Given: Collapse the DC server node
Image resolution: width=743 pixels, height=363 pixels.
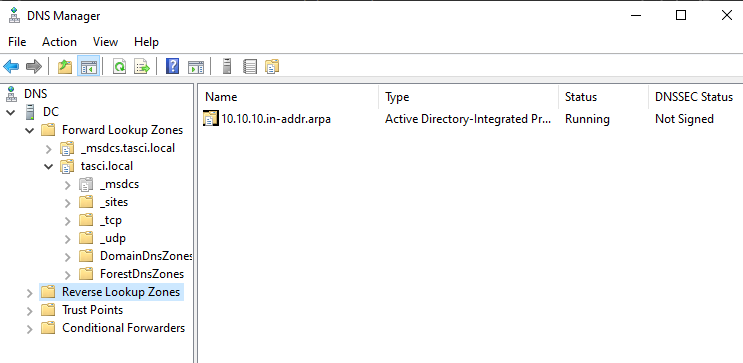Looking at the screenshot, I should pyautogui.click(x=10, y=112).
